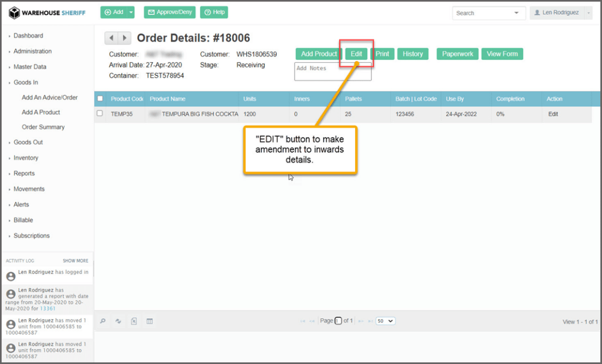
Task: Click SHOW MORE in the activity log
Action: pyautogui.click(x=75, y=261)
